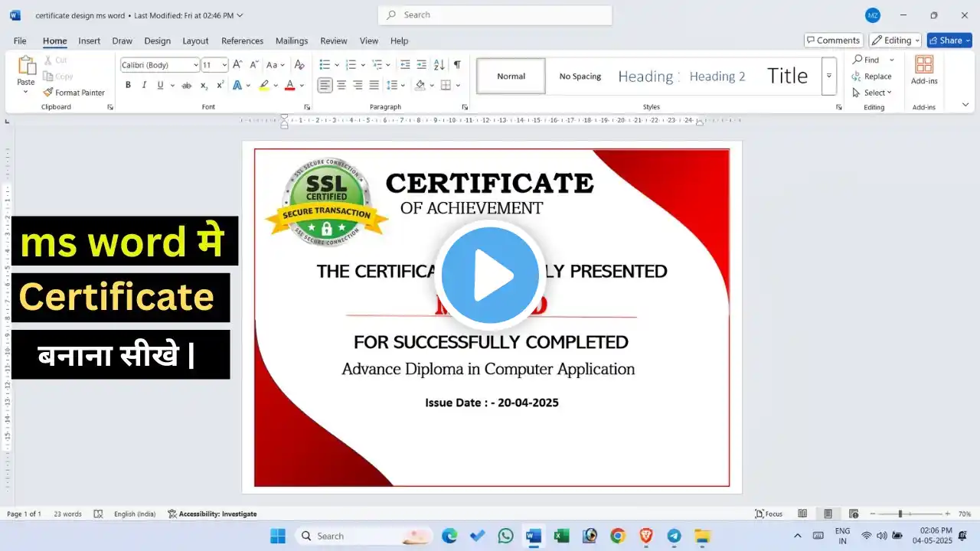Switch to the Insert ribbon tab

89,41
